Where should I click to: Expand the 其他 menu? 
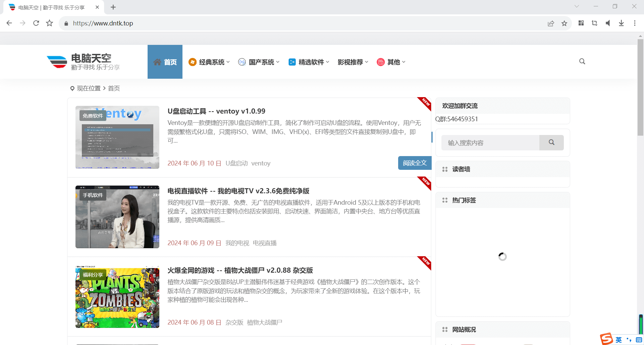click(391, 62)
